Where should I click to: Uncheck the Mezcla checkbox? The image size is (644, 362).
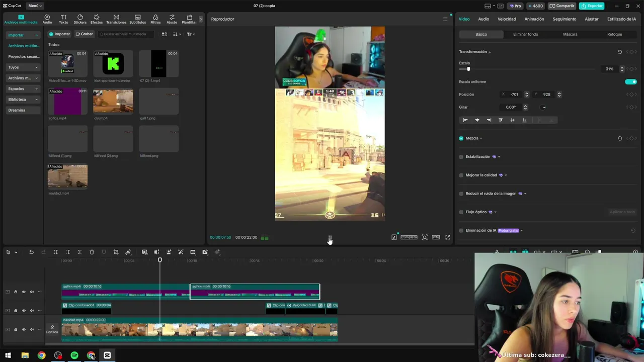coord(461,138)
